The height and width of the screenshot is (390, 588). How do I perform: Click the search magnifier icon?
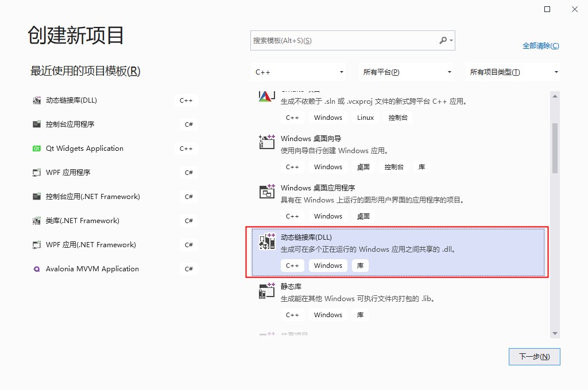pyautogui.click(x=443, y=41)
